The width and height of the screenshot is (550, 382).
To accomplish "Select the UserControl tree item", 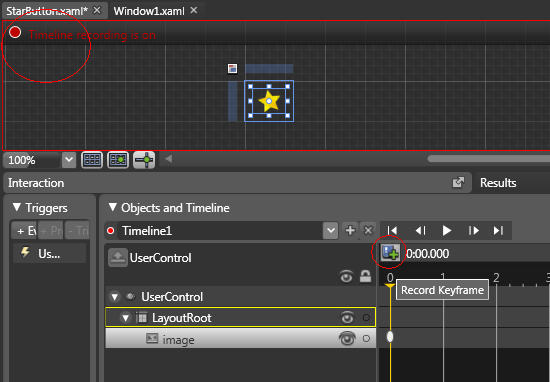I will coord(172,297).
